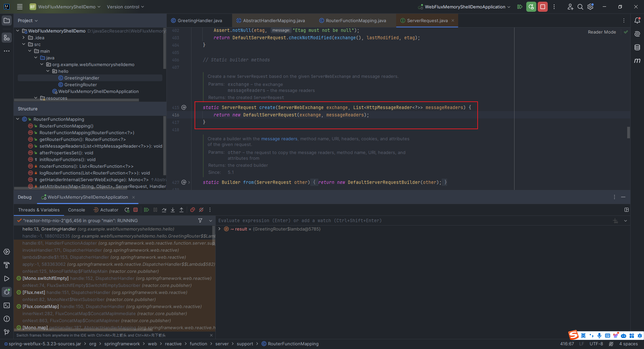Open the Terminal tool window icon
Viewport: 644px width, 349px height.
tap(7, 305)
